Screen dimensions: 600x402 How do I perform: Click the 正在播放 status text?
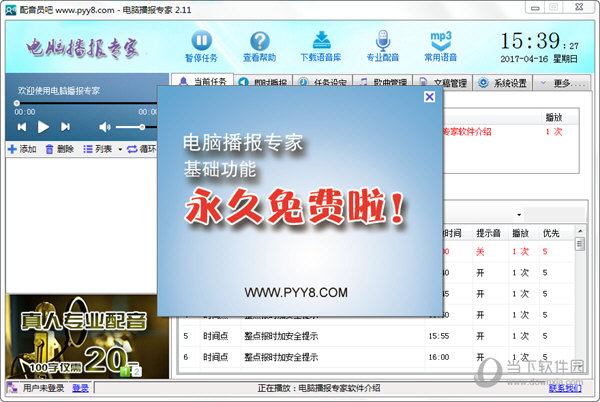319,388
